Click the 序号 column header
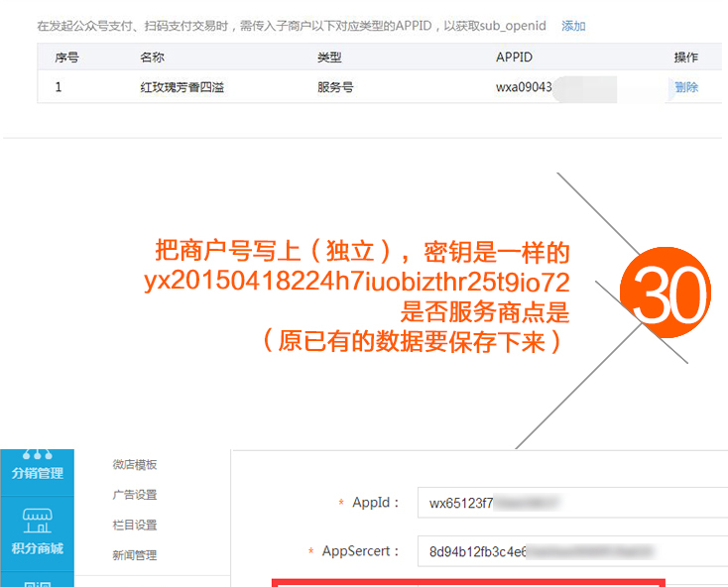The height and width of the screenshot is (587, 728). [x=66, y=58]
